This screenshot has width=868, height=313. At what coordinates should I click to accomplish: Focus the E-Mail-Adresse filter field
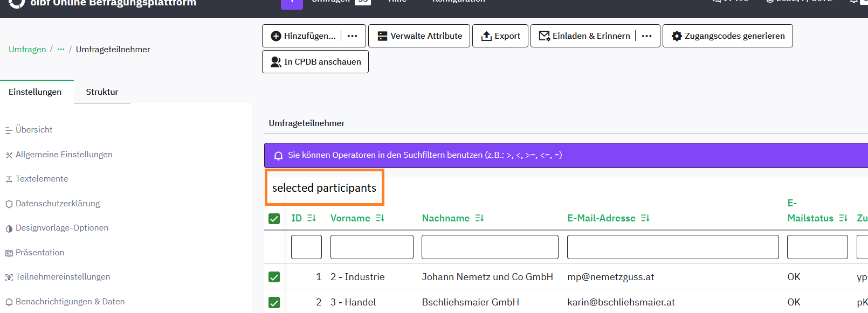(673, 247)
